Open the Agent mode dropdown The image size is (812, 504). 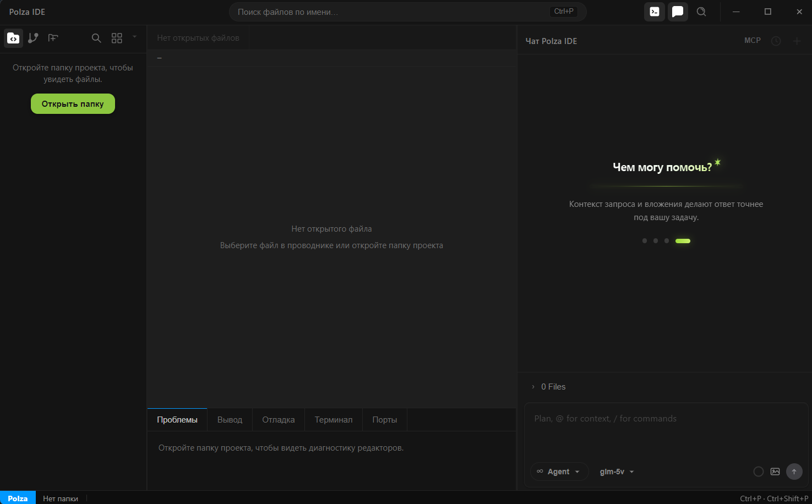pos(559,472)
